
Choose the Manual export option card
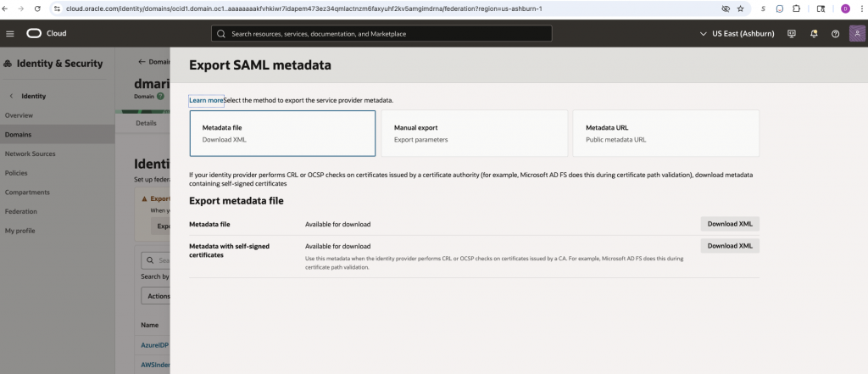coord(474,133)
